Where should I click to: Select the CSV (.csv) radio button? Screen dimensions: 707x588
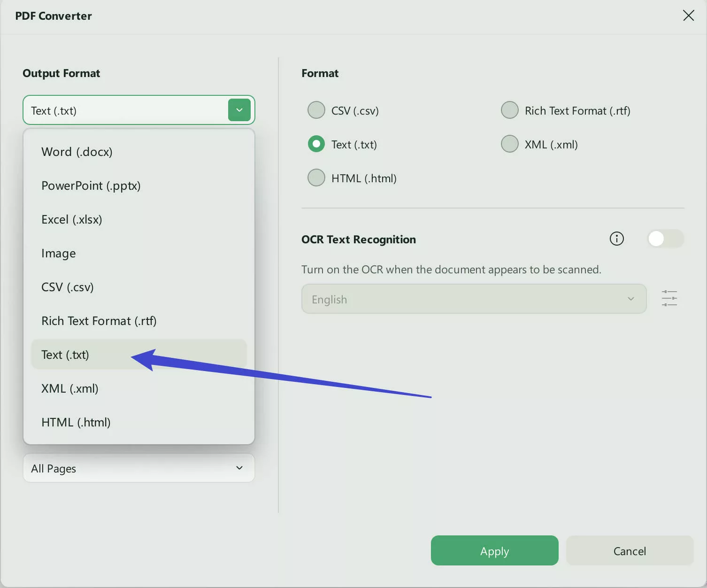316,110
